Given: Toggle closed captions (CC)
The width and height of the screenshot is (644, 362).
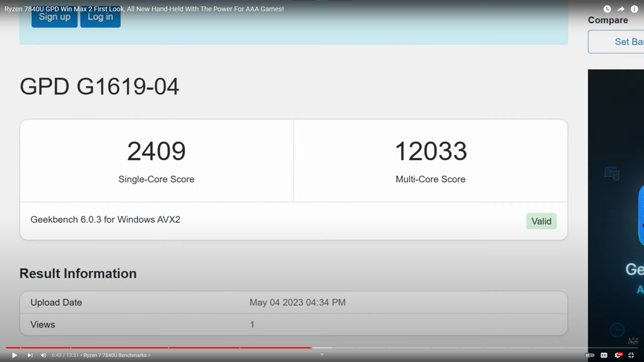Looking at the screenshot, I should coord(604,355).
